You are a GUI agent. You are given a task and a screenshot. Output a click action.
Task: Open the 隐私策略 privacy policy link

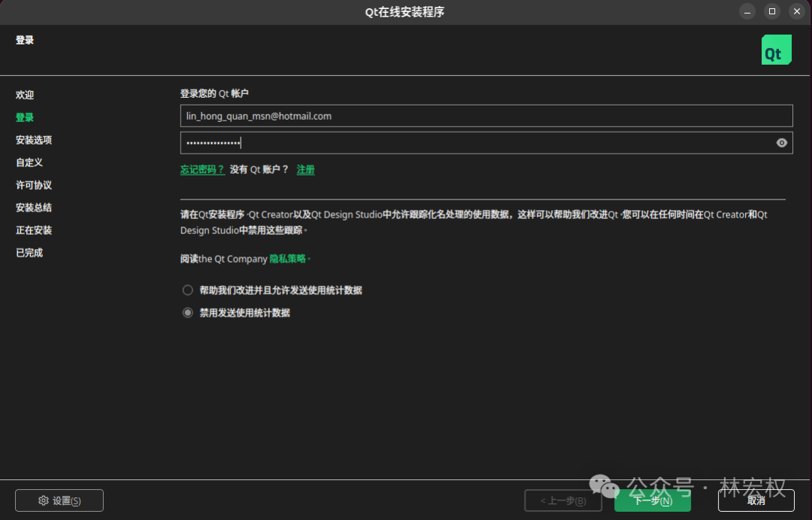tap(287, 259)
